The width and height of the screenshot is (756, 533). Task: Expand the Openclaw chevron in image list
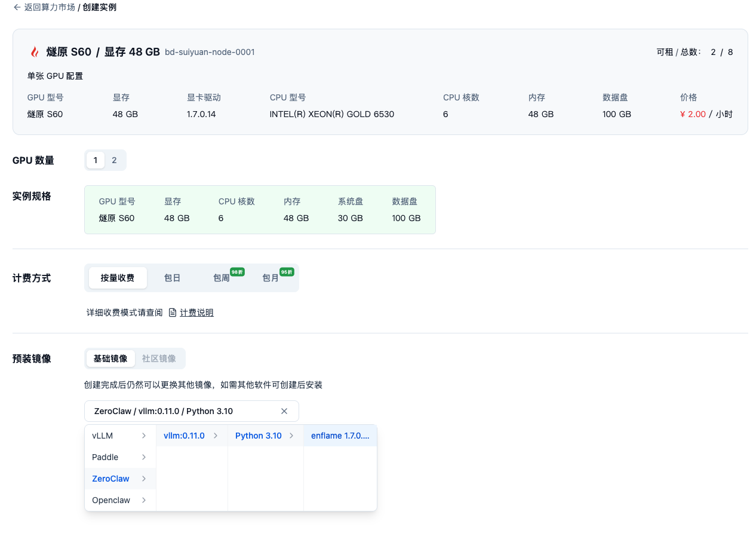point(144,500)
